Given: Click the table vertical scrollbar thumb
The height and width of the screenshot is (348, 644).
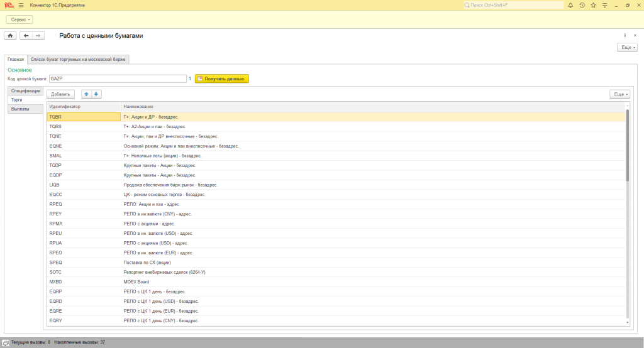Looking at the screenshot, I should pyautogui.click(x=627, y=144).
